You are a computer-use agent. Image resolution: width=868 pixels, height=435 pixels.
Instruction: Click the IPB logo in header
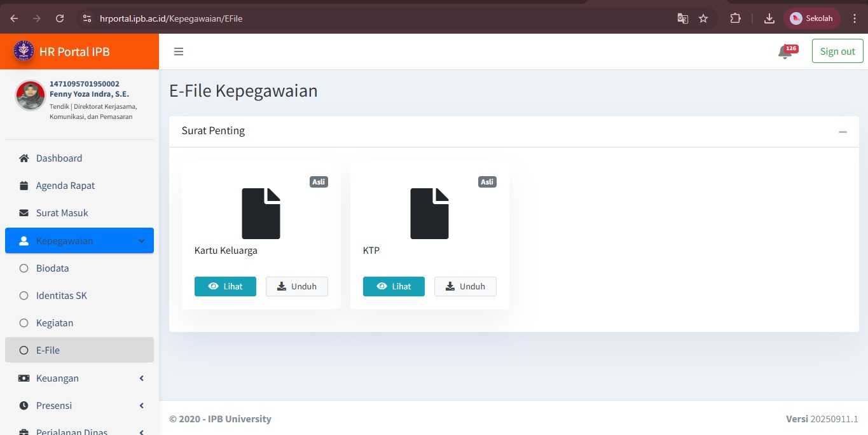coord(24,52)
